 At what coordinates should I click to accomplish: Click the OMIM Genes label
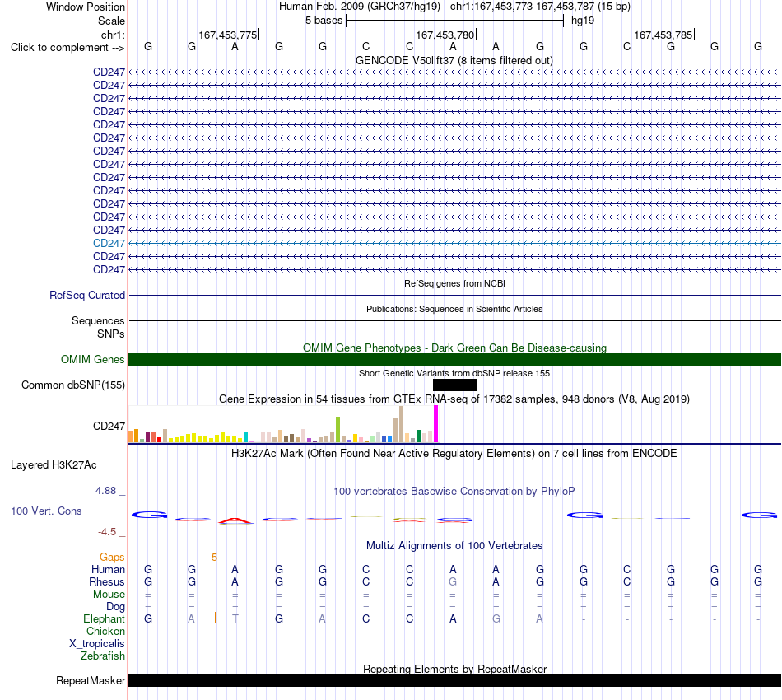(x=92, y=359)
